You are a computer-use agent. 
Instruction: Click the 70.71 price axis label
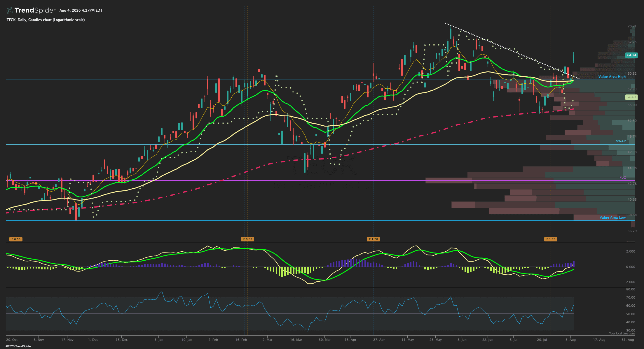pyautogui.click(x=632, y=26)
